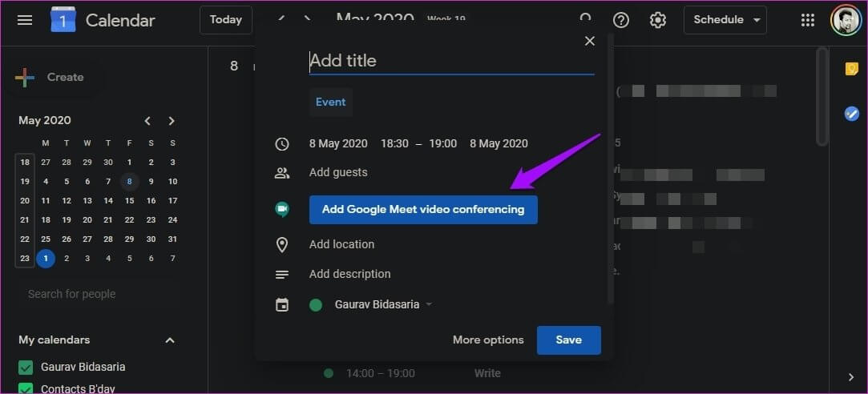Go to previous month in mini calendar
Image resolution: width=868 pixels, height=394 pixels.
tap(147, 121)
